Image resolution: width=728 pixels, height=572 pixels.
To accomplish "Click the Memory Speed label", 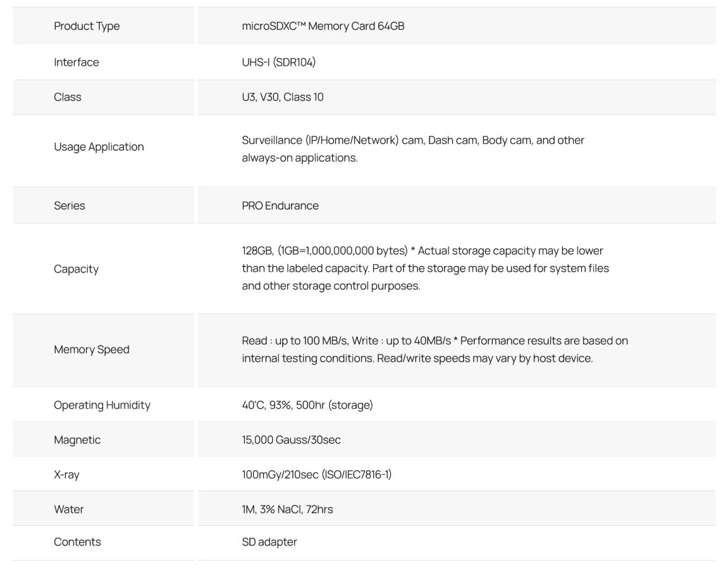I will [92, 350].
